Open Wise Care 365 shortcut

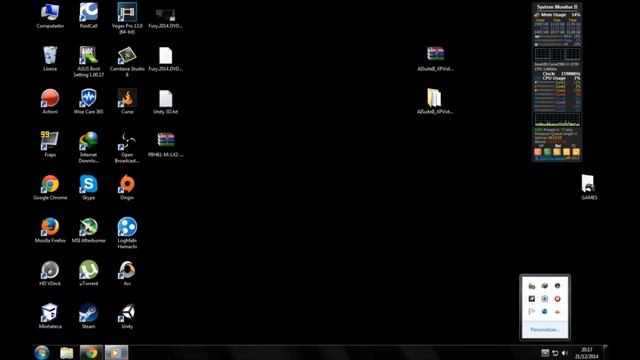89,101
